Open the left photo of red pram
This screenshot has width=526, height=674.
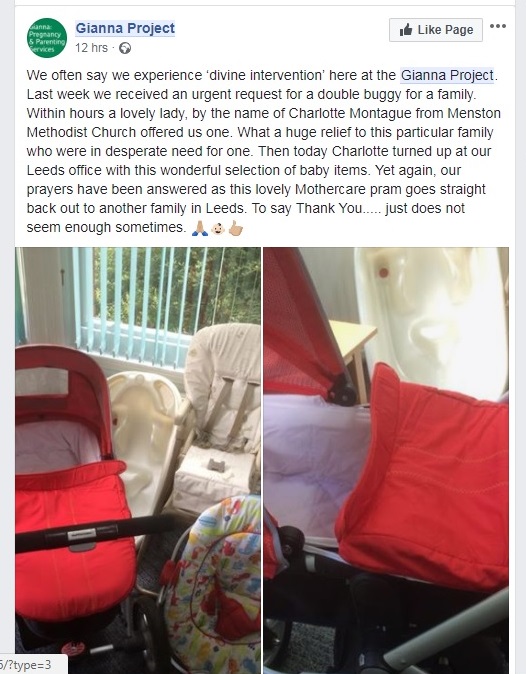point(138,460)
